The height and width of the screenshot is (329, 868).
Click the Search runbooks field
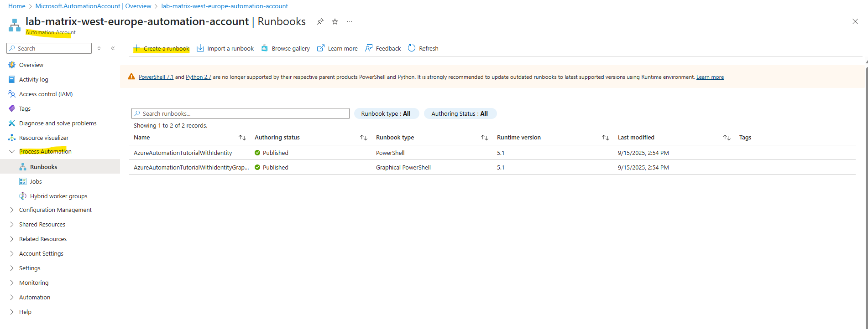[241, 113]
